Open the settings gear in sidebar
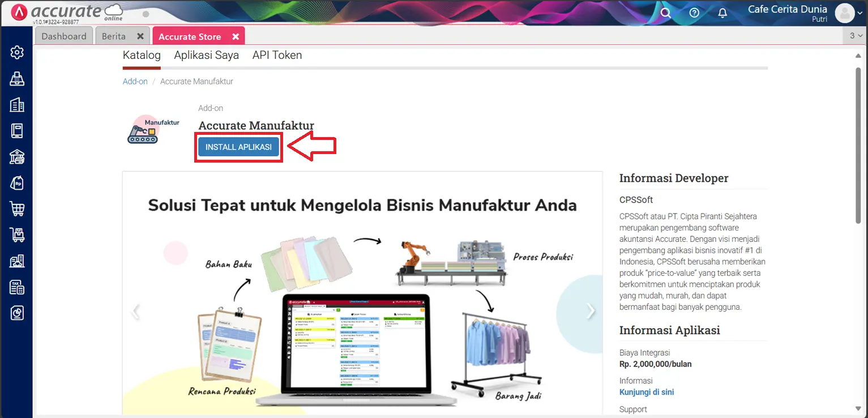The image size is (868, 418). pyautogui.click(x=17, y=53)
